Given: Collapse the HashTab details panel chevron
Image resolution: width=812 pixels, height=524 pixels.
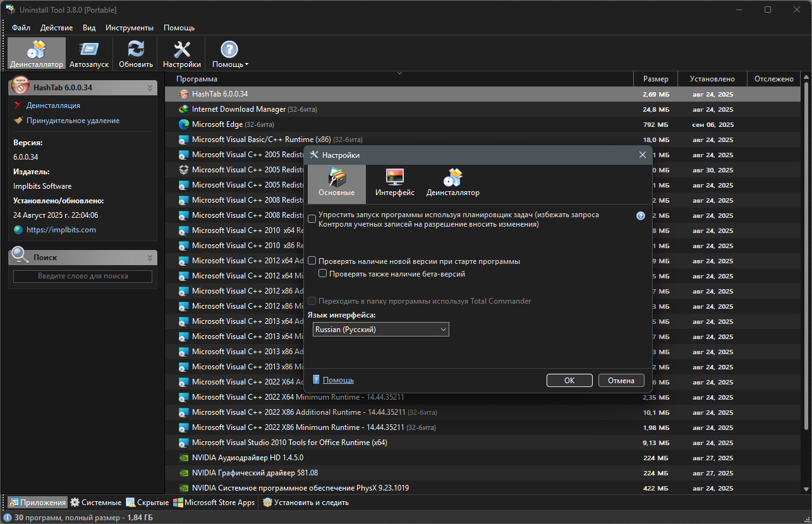Looking at the screenshot, I should 150,88.
